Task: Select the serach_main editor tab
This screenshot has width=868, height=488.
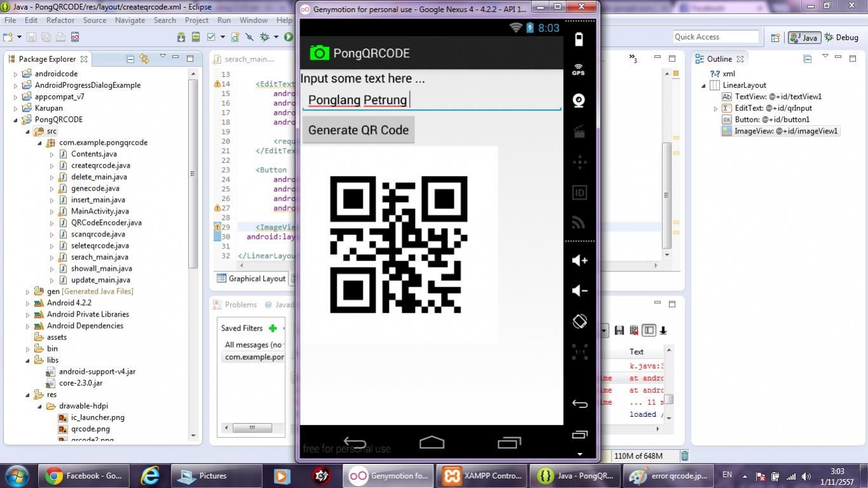Action: [x=245, y=59]
